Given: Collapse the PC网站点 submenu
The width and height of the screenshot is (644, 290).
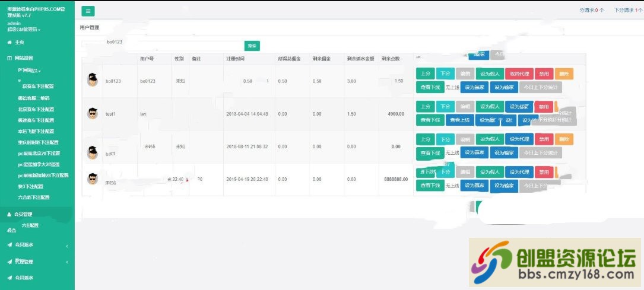Looking at the screenshot, I should pyautogui.click(x=29, y=70).
